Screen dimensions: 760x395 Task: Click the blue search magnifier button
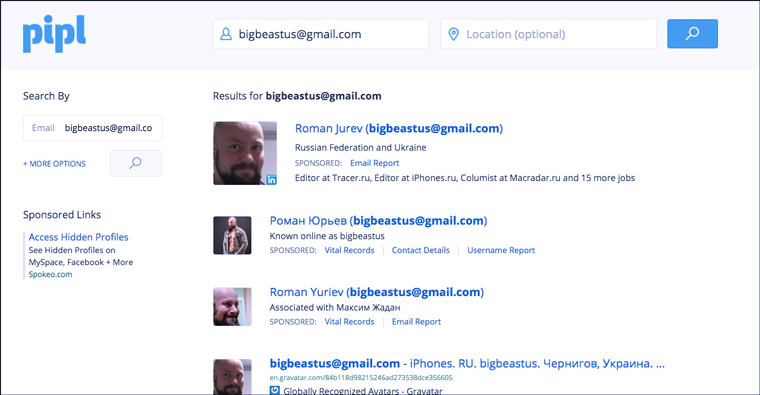(692, 33)
